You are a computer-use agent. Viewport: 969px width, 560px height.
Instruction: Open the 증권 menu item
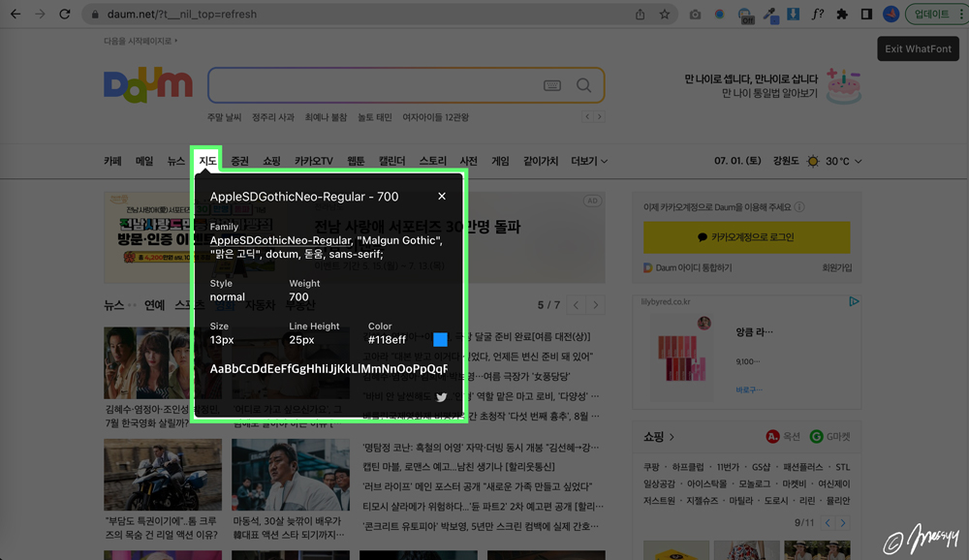(239, 161)
